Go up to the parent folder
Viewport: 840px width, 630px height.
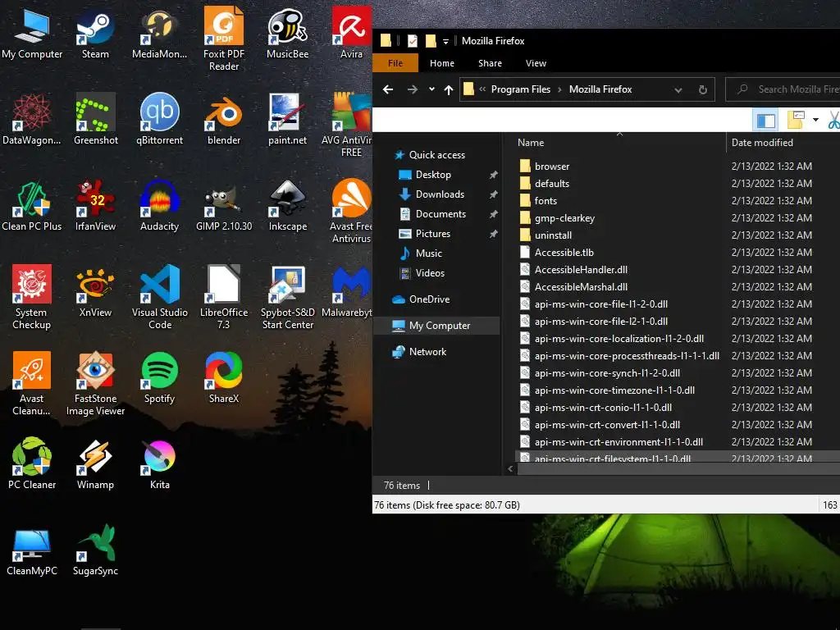pos(449,89)
